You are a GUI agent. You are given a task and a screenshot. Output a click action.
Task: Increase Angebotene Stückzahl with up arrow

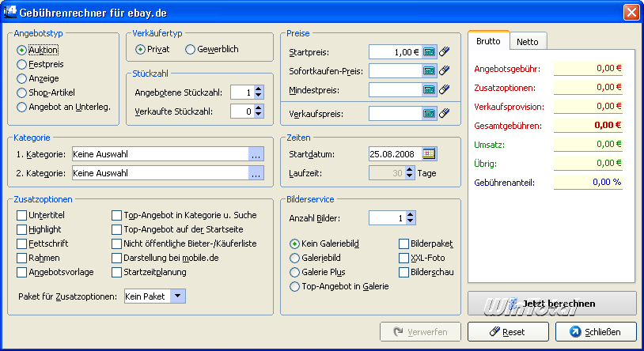[x=259, y=89]
